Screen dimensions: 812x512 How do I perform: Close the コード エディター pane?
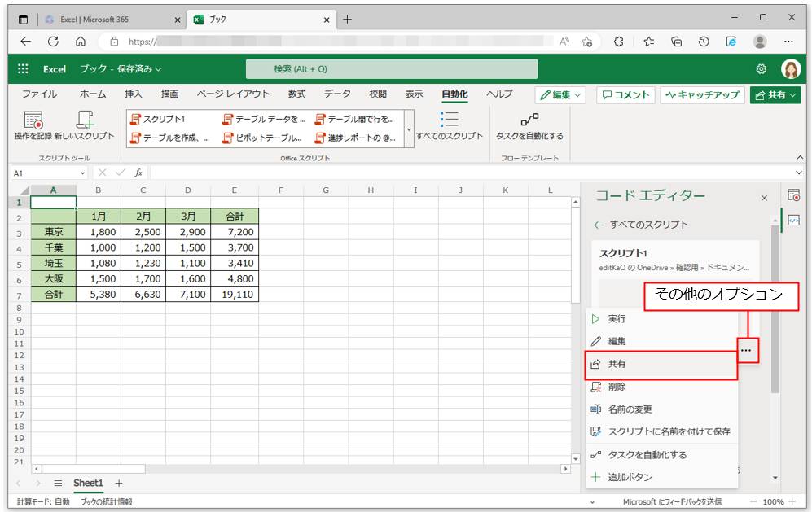(x=764, y=198)
